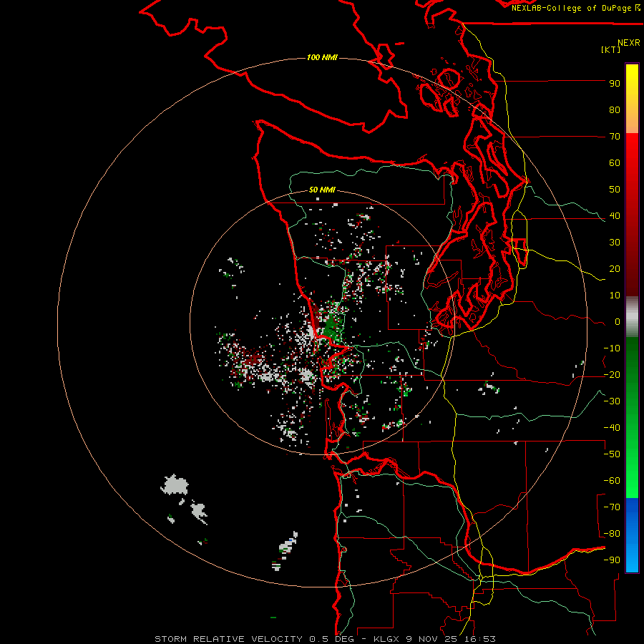Image resolution: width=644 pixels, height=644 pixels.
Task: Click the -40 knot scale label
Action: (x=612, y=428)
